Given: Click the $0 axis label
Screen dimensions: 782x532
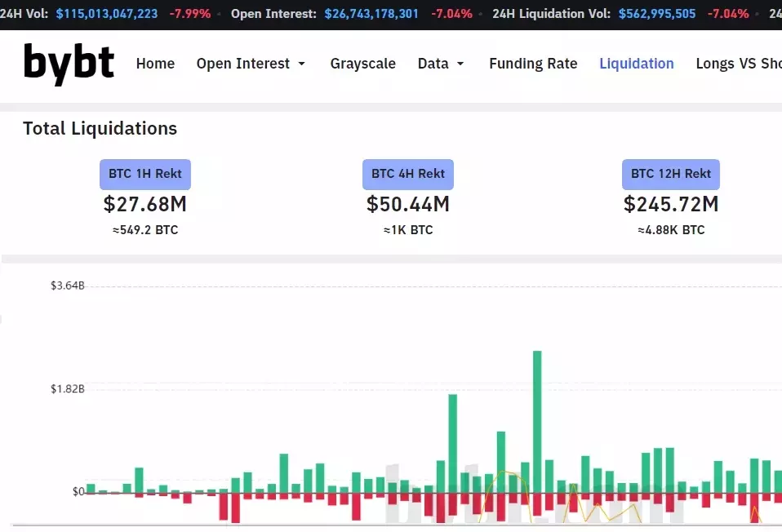Looking at the screenshot, I should 78,492.
